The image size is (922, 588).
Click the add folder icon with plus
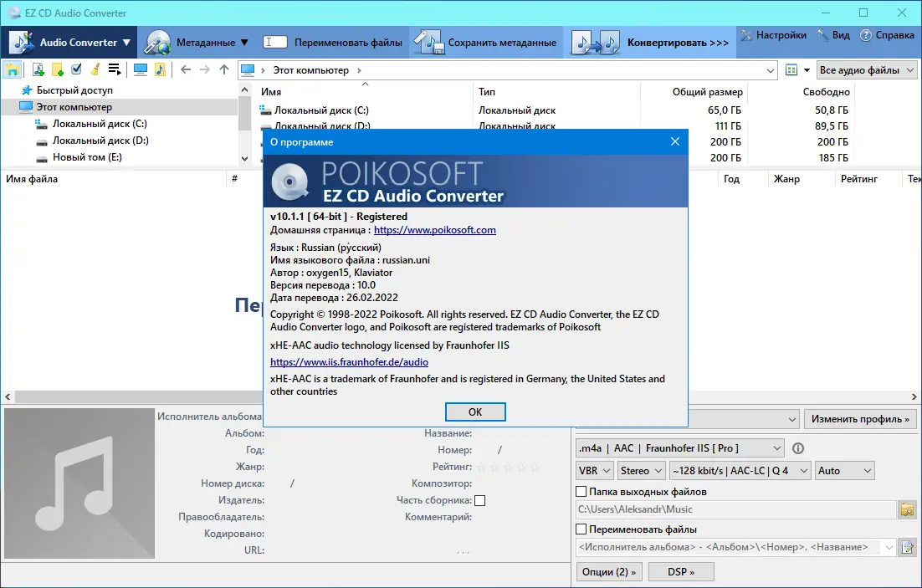58,70
